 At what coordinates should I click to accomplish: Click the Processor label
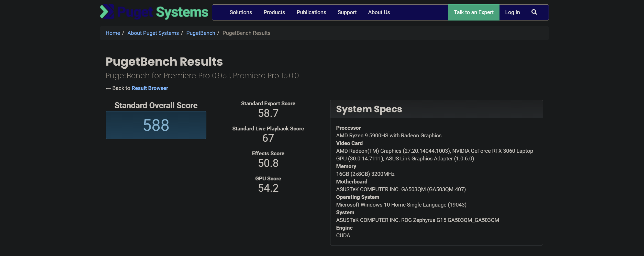coord(348,128)
